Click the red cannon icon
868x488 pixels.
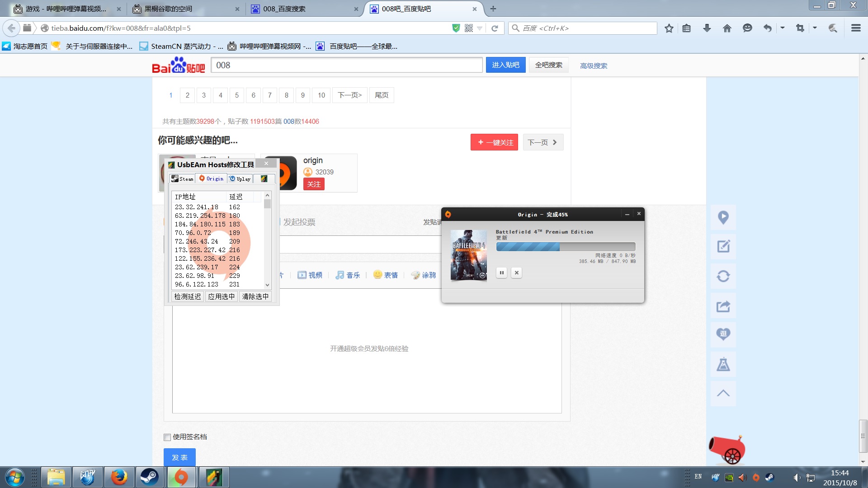point(727,450)
